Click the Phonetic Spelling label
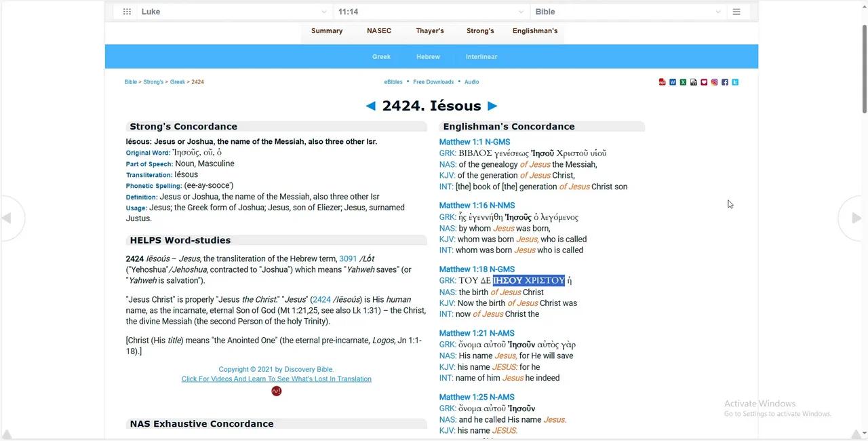This screenshot has height=441, width=868. pos(154,186)
